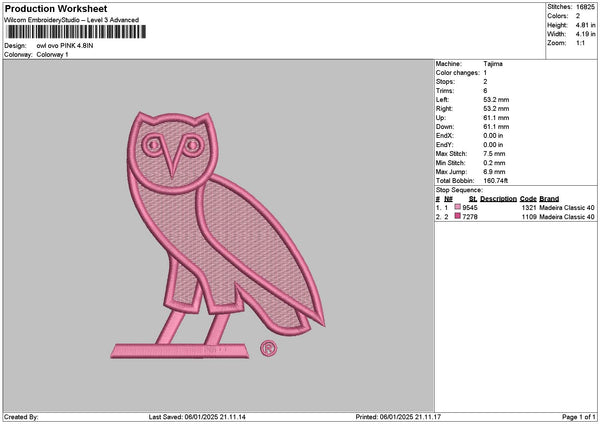Click the pink swatch for thread 9545
This screenshot has height=424, width=600.
(457, 207)
